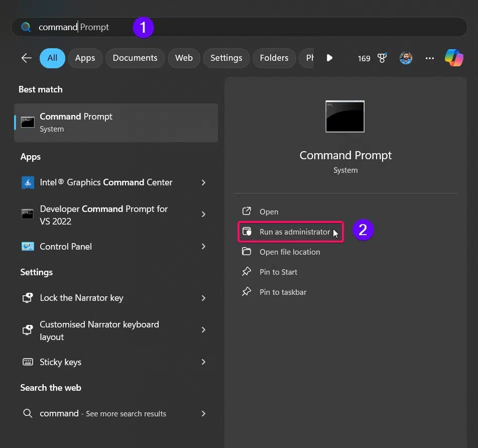Image resolution: width=478 pixels, height=448 pixels.
Task: Switch to the Settings filter tab
Action: [226, 58]
